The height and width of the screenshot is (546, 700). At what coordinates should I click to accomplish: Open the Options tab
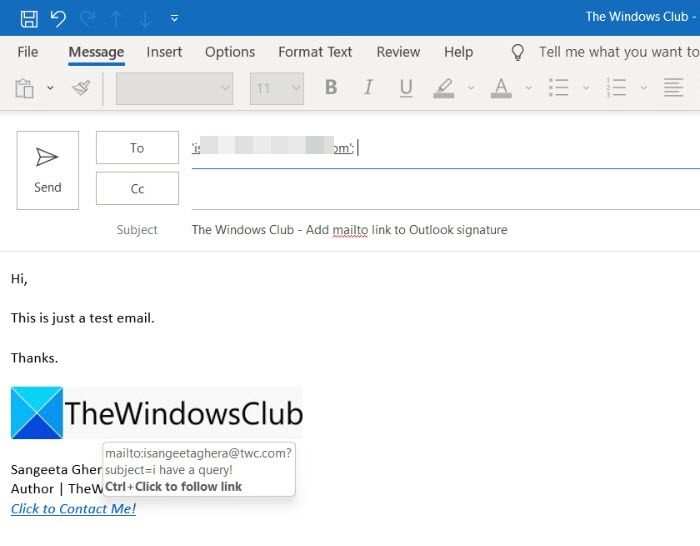pyautogui.click(x=230, y=52)
